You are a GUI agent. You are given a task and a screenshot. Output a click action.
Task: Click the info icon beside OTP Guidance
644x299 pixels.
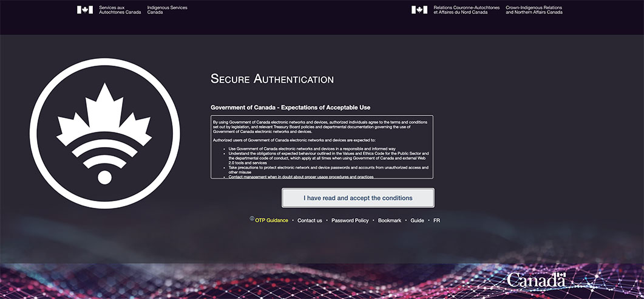[252, 219]
